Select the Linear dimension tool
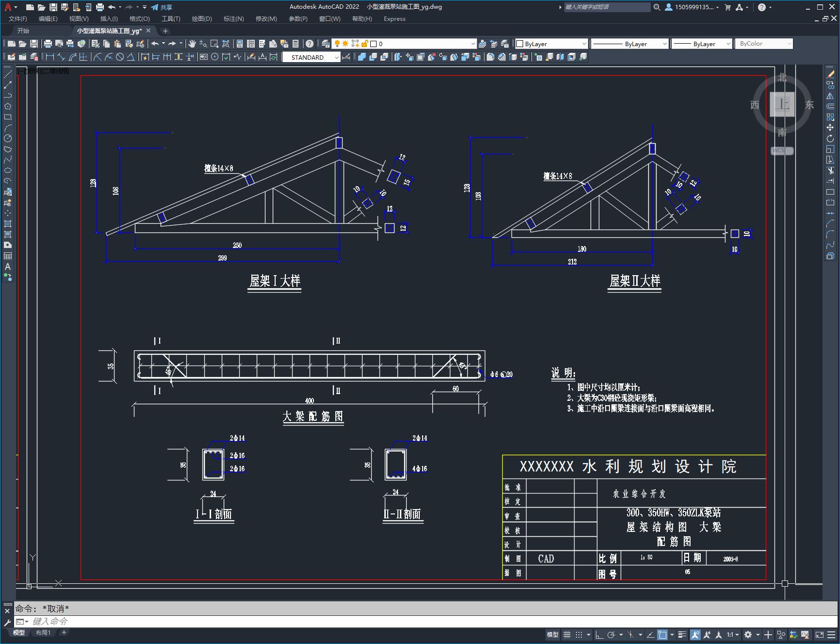 (x=49, y=57)
